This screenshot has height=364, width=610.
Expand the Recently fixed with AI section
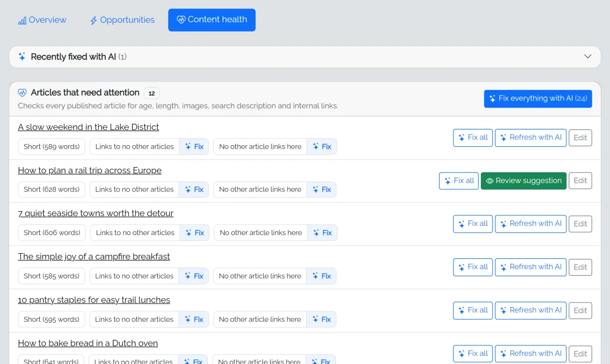tap(305, 57)
